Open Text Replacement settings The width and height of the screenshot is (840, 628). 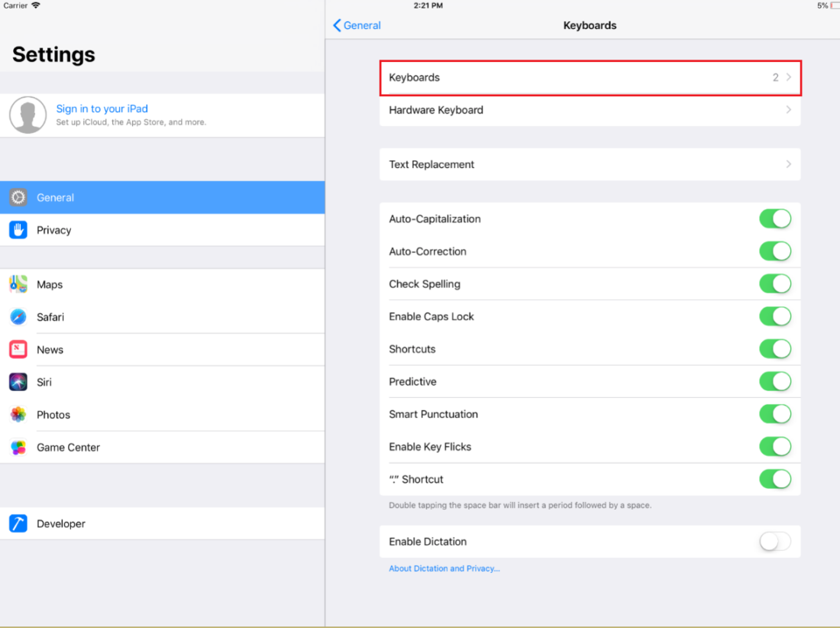pyautogui.click(x=590, y=163)
